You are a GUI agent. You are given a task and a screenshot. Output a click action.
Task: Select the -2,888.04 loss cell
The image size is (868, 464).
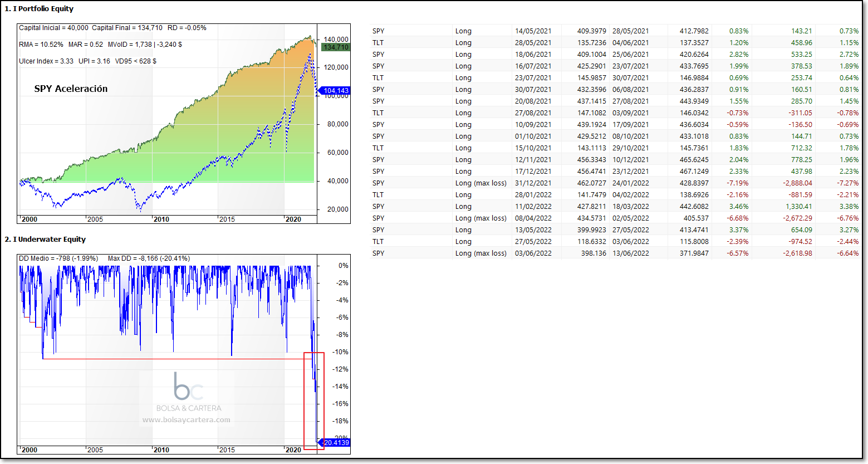[x=798, y=183]
